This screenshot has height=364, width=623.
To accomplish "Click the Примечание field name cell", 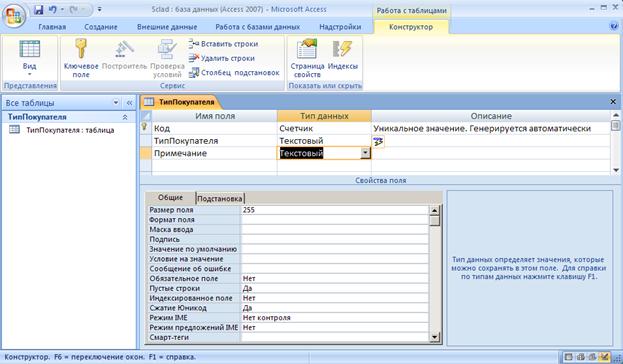I will click(x=215, y=153).
